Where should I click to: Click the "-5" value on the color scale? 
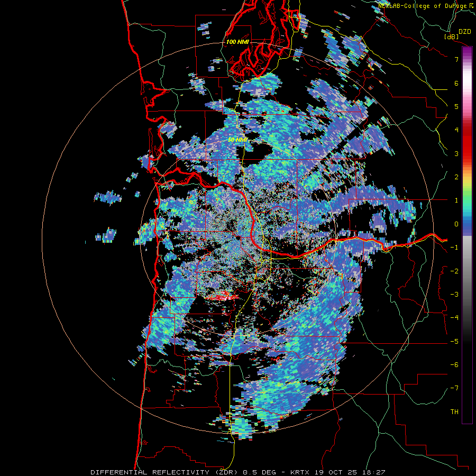point(454,342)
